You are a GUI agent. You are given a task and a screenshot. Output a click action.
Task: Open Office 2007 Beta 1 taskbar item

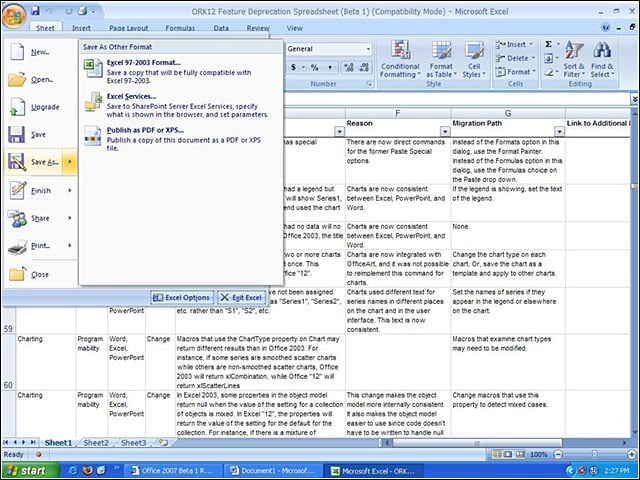point(173,471)
